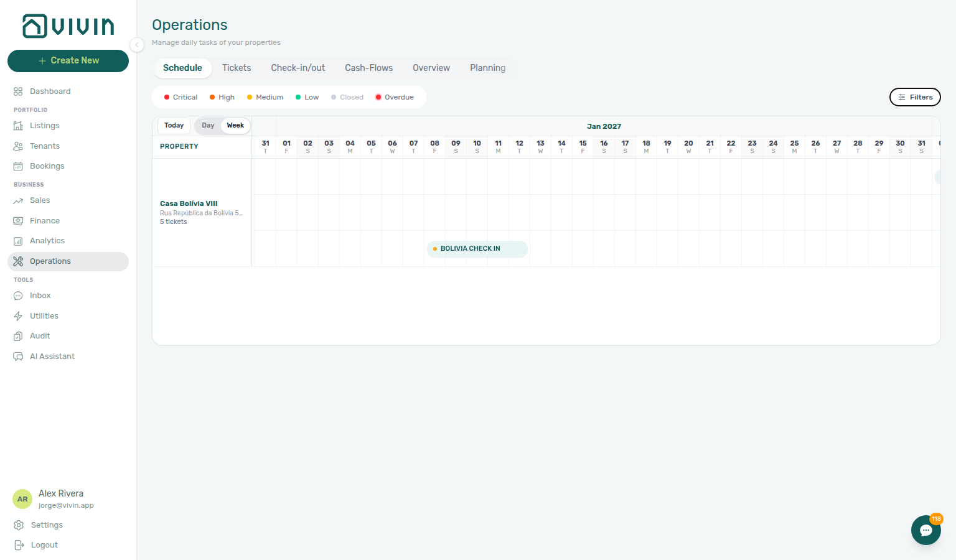Toggle the Medium priority filter
This screenshot has width=956, height=560.
coord(265,97)
